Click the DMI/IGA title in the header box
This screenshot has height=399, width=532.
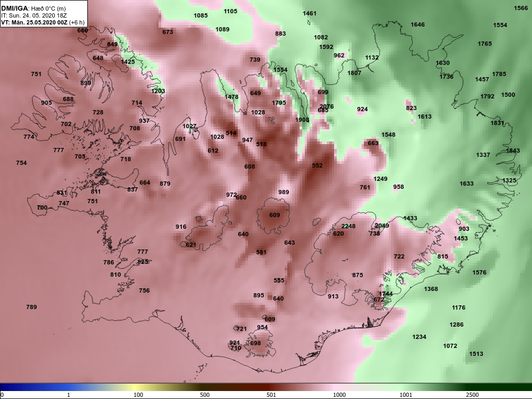click(15, 9)
